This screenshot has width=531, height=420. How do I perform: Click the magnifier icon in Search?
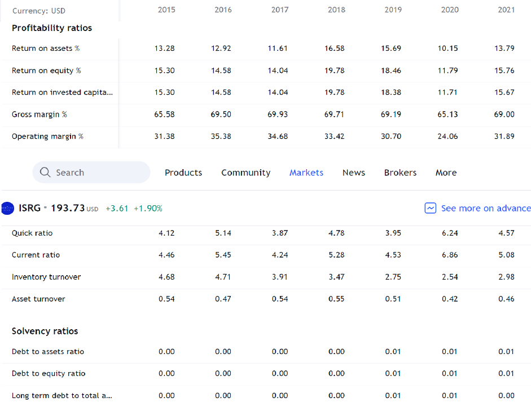(45, 173)
